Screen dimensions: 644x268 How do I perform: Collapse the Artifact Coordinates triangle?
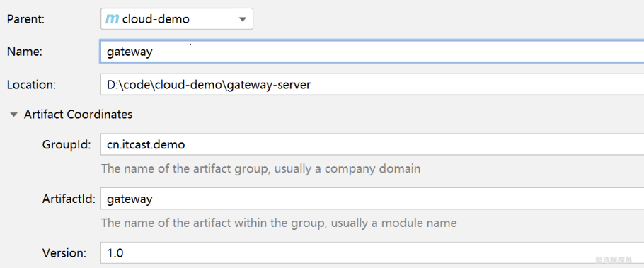pos(14,115)
